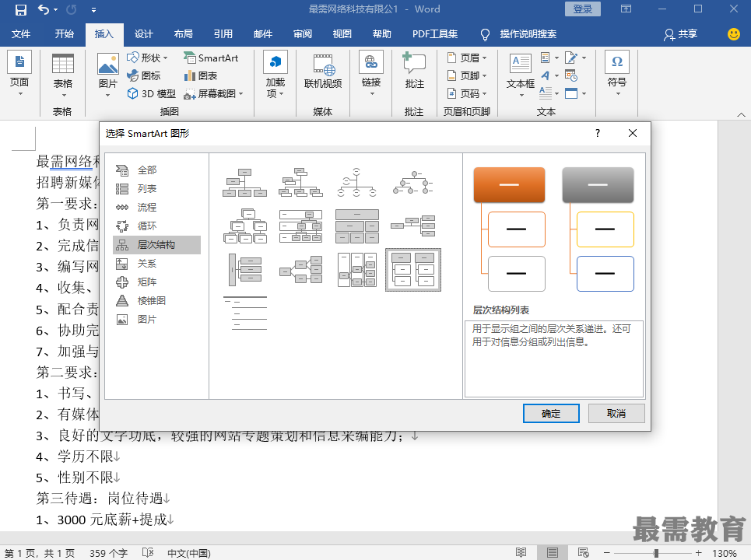Image resolution: width=751 pixels, height=560 pixels.
Task: Click the 中文(中国) language indicator
Action: 188,553
